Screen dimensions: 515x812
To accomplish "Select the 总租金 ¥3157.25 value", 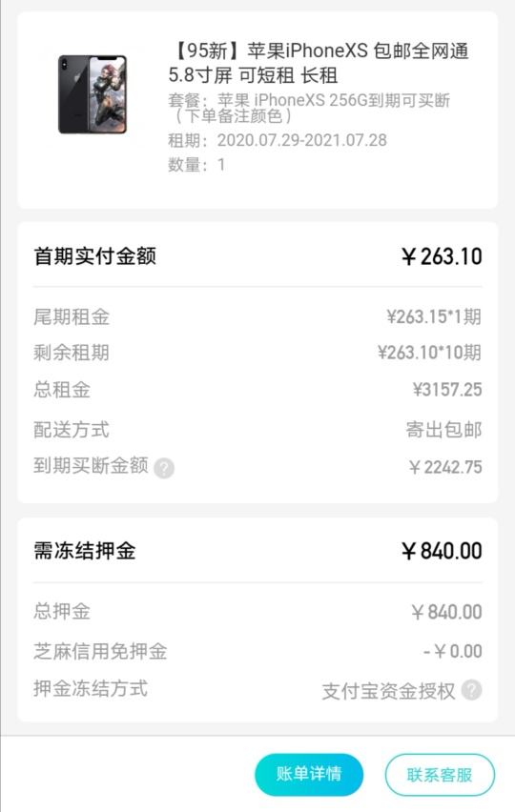I will 447,390.
